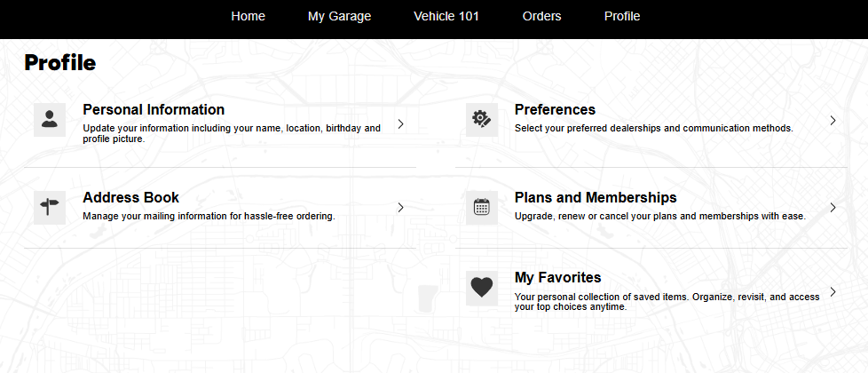Open My Garage in the top navigation

(339, 17)
